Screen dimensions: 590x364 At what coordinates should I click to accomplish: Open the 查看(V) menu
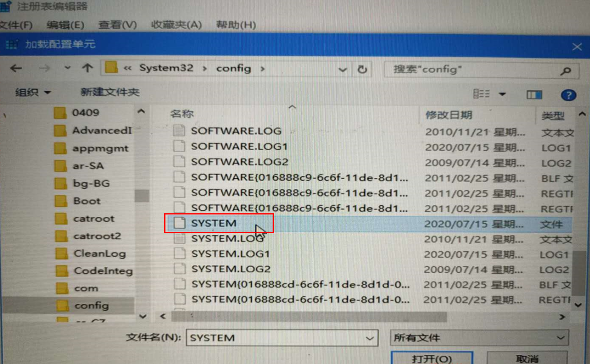tap(117, 24)
